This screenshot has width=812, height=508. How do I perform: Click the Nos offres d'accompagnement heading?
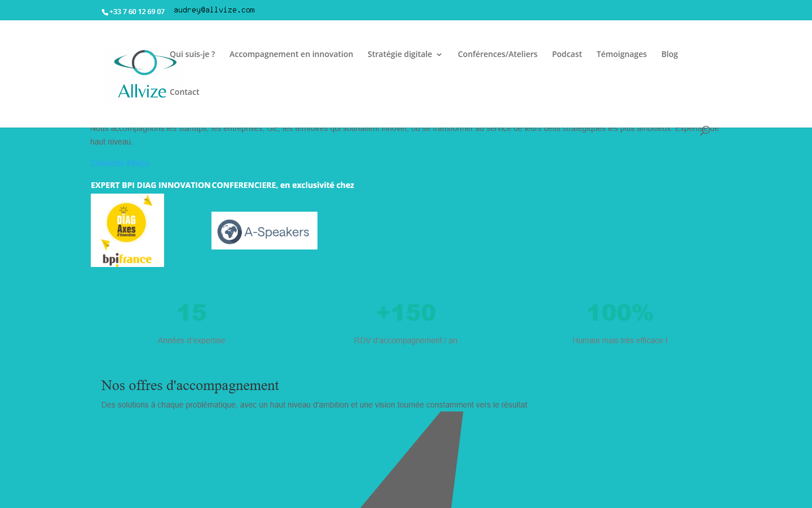click(190, 386)
